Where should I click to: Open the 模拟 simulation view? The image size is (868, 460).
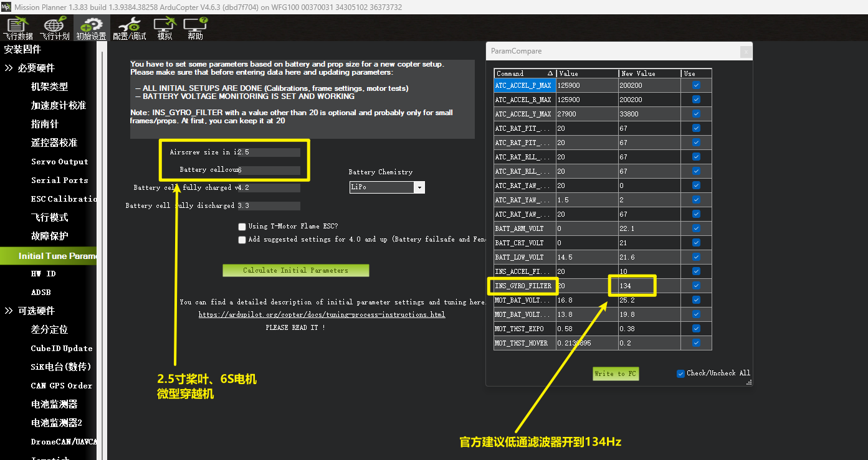(165, 28)
